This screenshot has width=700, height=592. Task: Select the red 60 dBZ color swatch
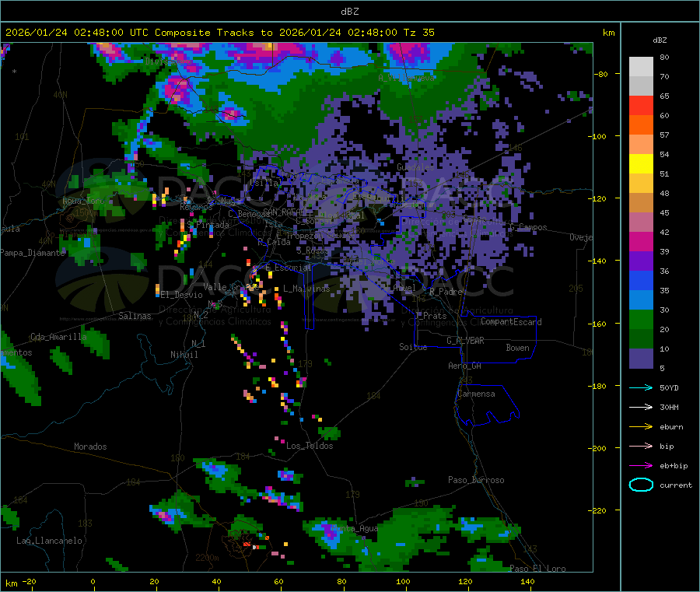[641, 105]
